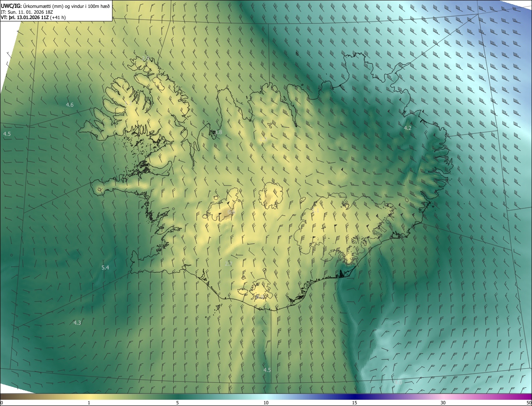Click the 'VT: þri. 13.01.2026 11Z (+41 h)' line
This screenshot has height=406, width=532.
click(x=33, y=17)
